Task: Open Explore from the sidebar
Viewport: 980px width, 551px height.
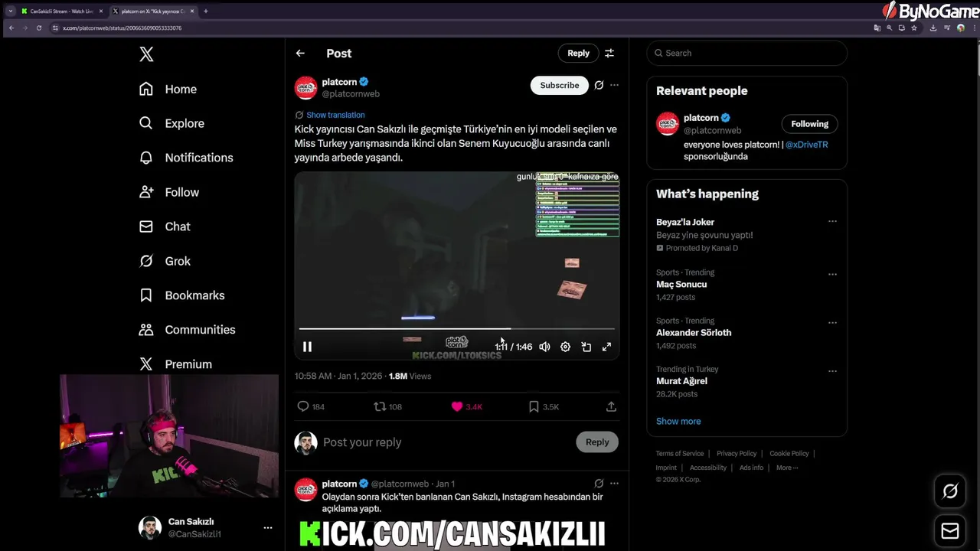Action: tap(171, 123)
